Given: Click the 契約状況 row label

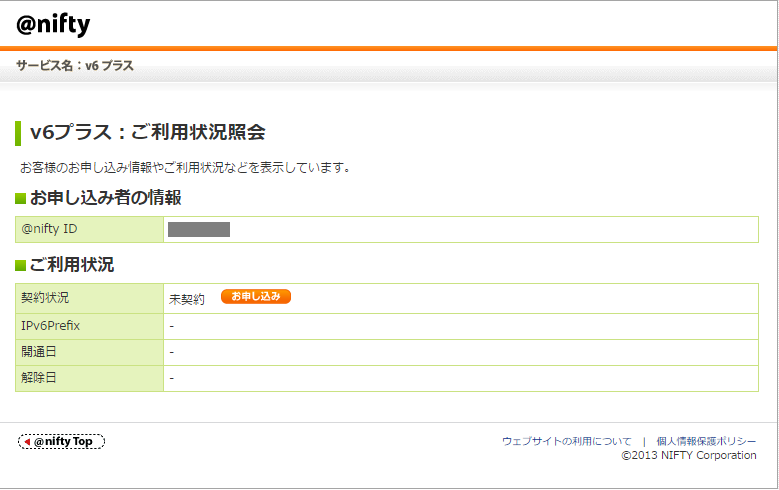Looking at the screenshot, I should click(x=45, y=298).
